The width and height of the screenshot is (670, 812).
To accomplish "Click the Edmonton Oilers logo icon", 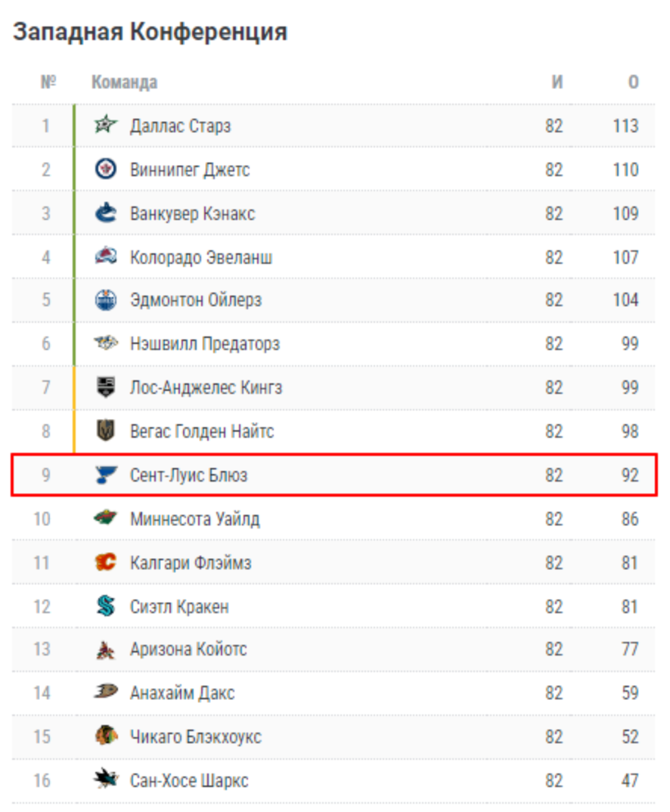I will coord(105,300).
